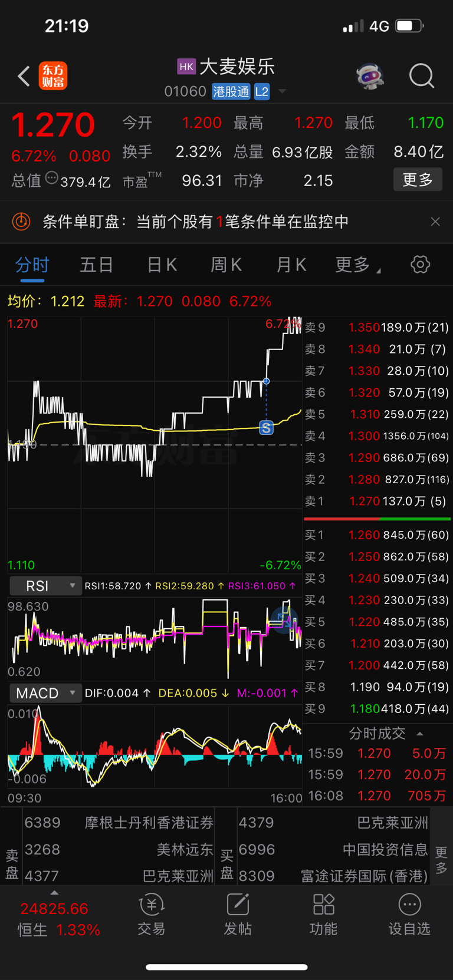Tap the 总值 info bubble icon

pyautogui.click(x=52, y=178)
